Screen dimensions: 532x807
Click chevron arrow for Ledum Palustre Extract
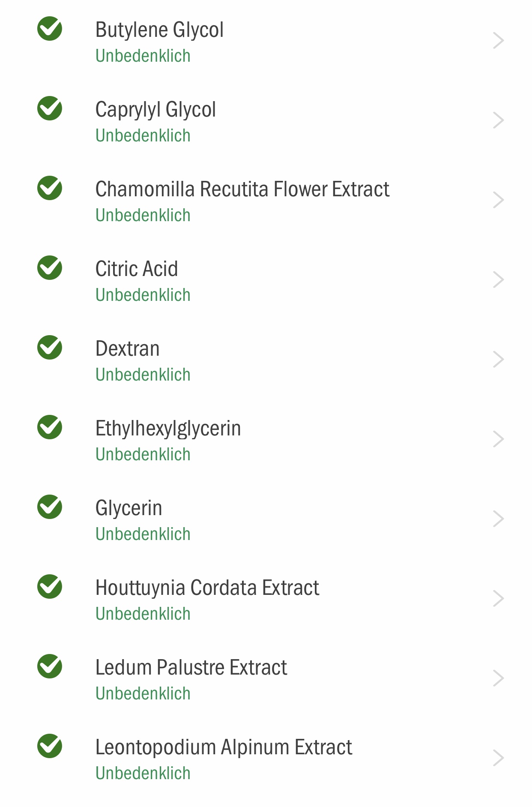click(x=498, y=678)
